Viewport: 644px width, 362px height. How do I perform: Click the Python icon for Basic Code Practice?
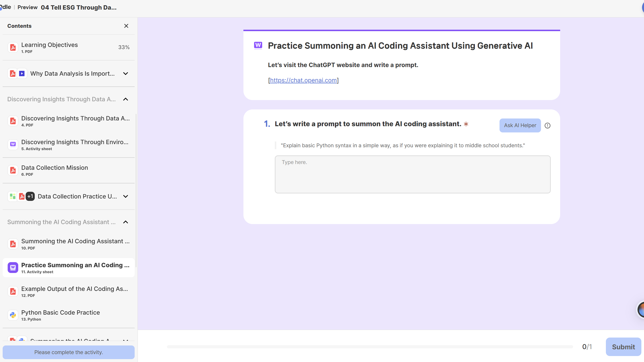pos(13,315)
